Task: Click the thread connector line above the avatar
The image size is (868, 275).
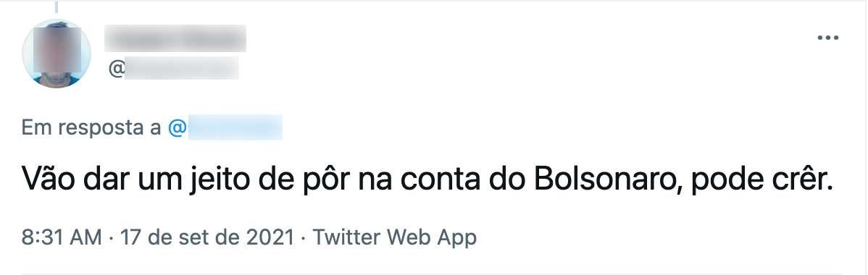Action: pos(57,7)
